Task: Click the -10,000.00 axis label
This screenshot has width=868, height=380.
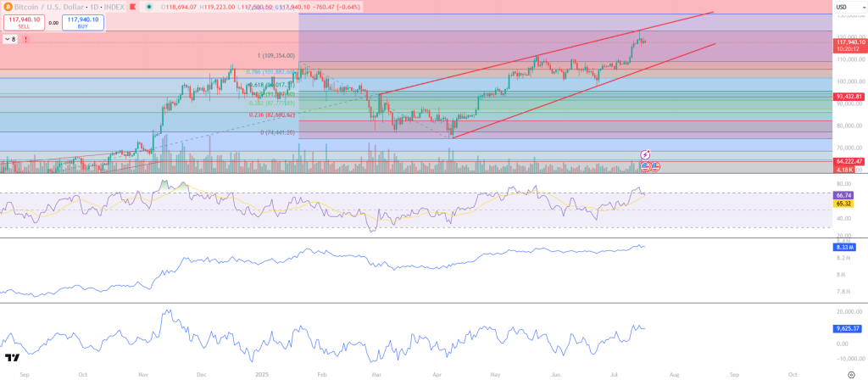Action: [849, 359]
